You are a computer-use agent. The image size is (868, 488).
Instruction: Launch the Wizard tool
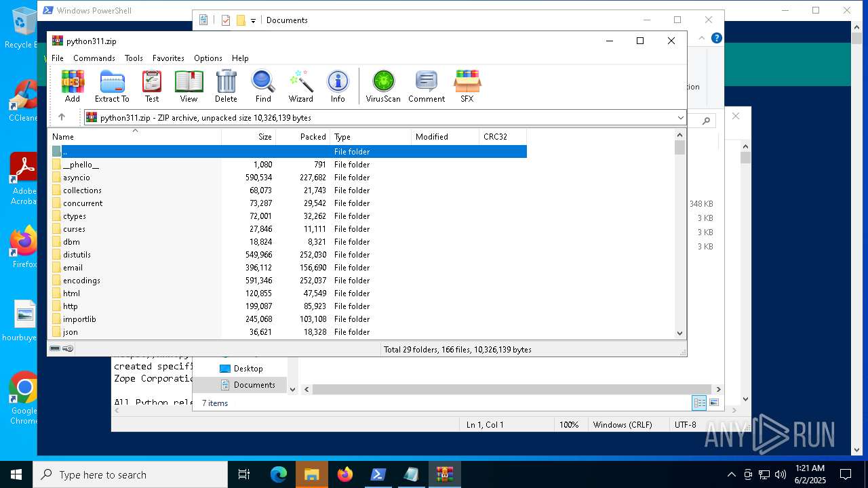pyautogui.click(x=300, y=86)
